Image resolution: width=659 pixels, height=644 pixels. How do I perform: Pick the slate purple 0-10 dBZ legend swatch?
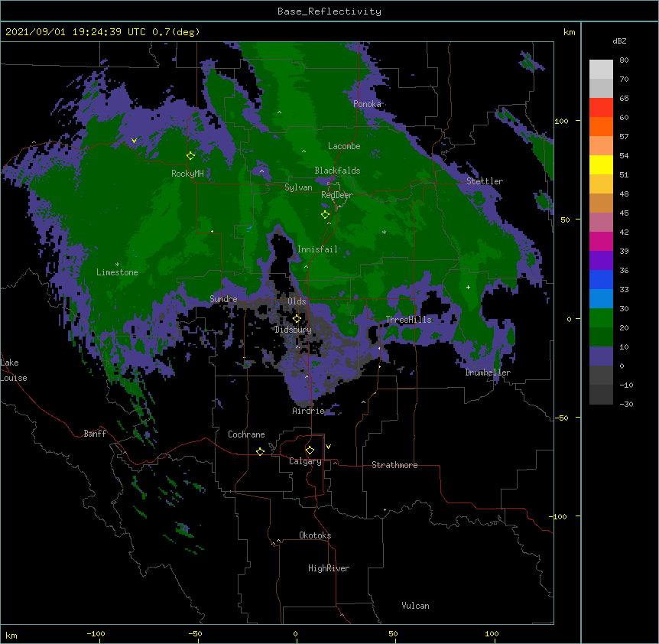[601, 356]
